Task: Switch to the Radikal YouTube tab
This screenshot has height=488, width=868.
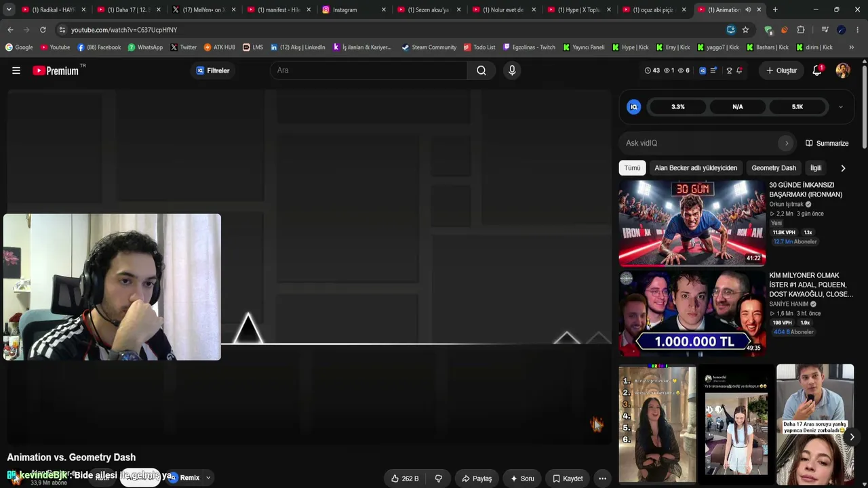Action: coord(54,9)
